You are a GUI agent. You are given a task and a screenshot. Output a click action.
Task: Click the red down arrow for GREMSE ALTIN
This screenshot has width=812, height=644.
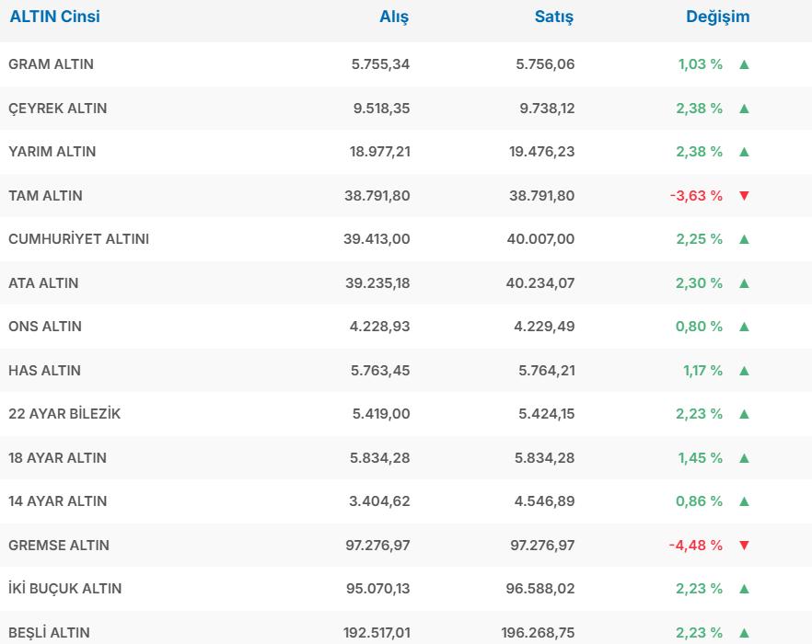point(744,546)
